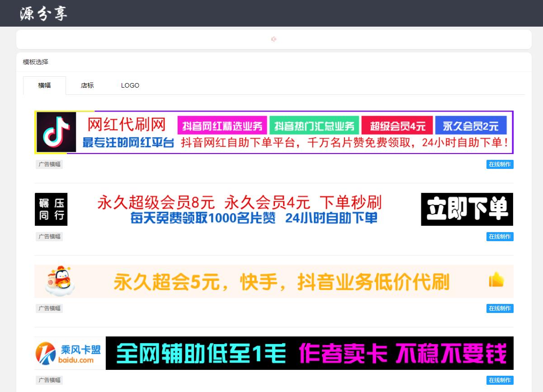Screen dimensions: 543x392
Task: Click 在线制作 for 乘风卡盟 banner
Action: [x=500, y=380]
